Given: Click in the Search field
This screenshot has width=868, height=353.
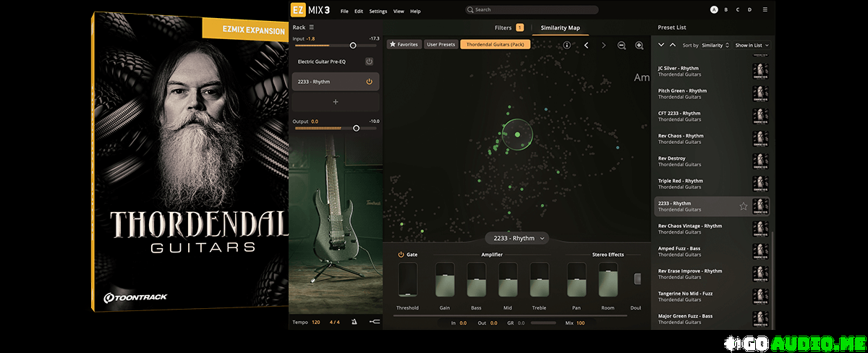Looking at the screenshot, I should 532,10.
